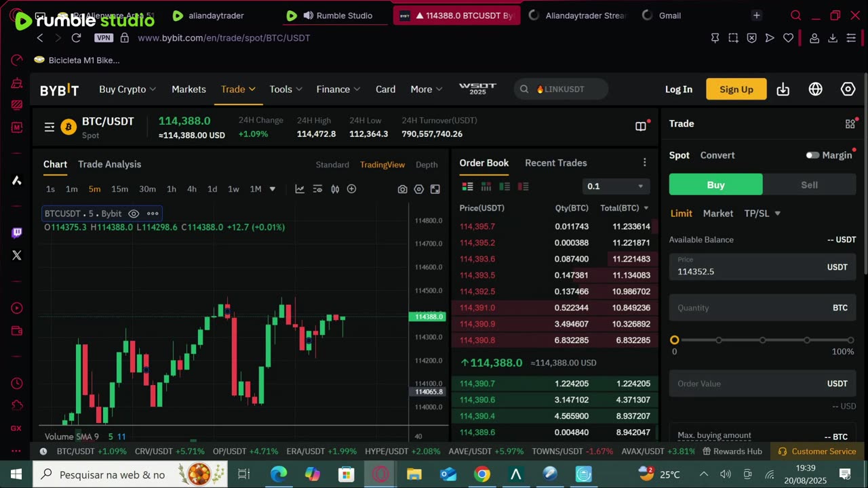
Task: Open the layout guide book icon
Action: (640, 126)
